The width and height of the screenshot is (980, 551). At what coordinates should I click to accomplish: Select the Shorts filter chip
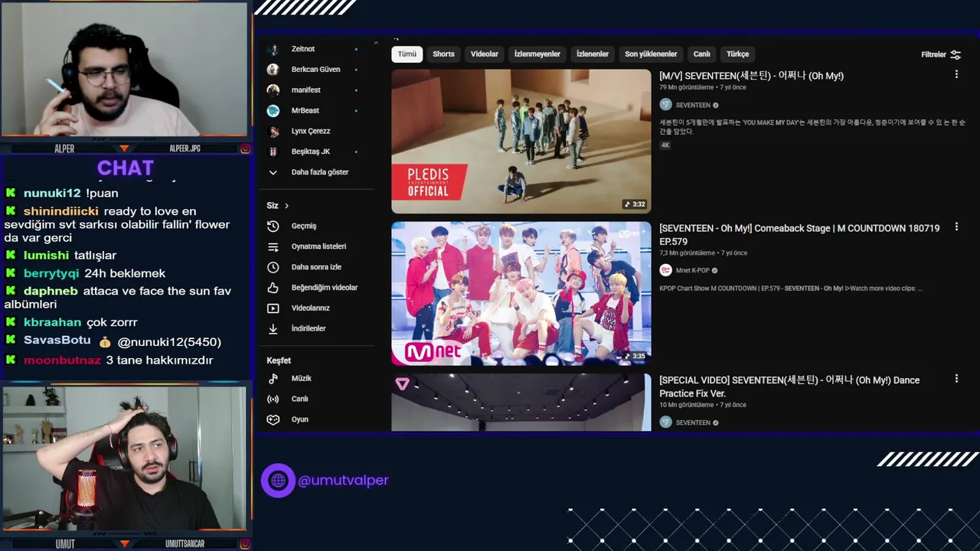click(443, 54)
